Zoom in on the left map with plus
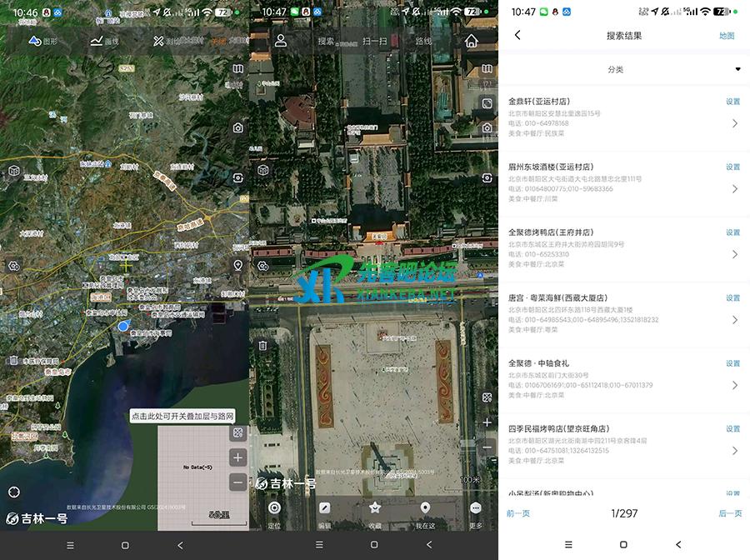 pos(238,457)
